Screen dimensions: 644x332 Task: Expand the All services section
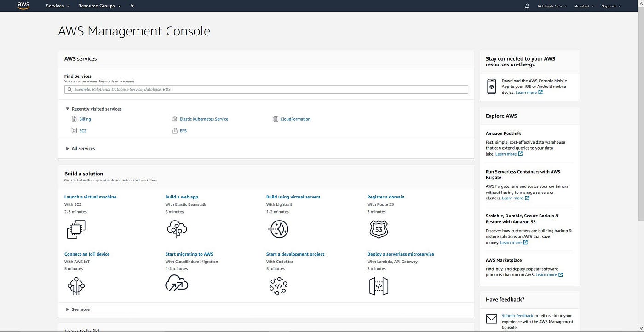point(80,149)
